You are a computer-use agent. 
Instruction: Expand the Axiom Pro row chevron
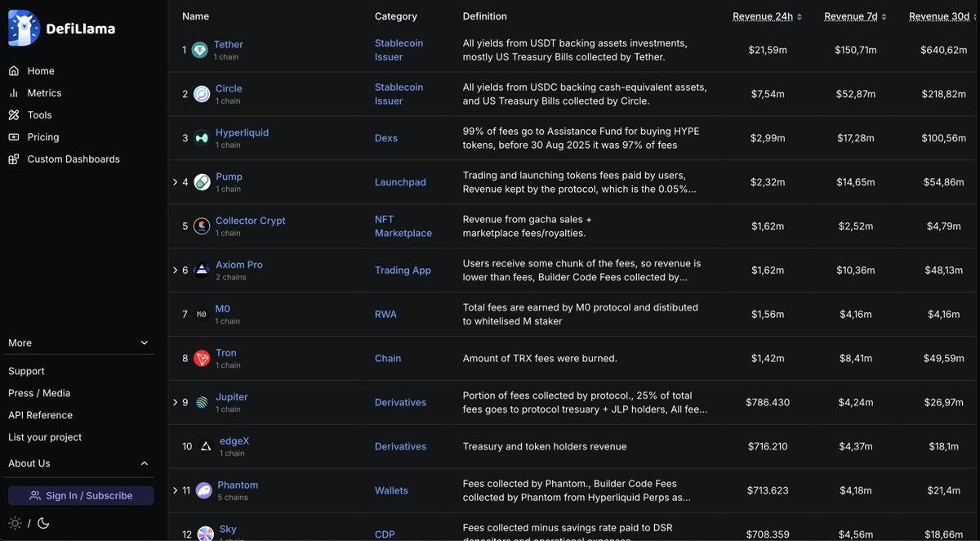pyautogui.click(x=175, y=270)
